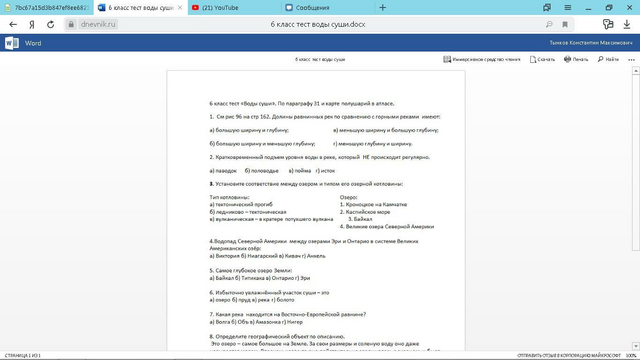Click the Word logo icon
This screenshot has width=640, height=360.
(12, 43)
